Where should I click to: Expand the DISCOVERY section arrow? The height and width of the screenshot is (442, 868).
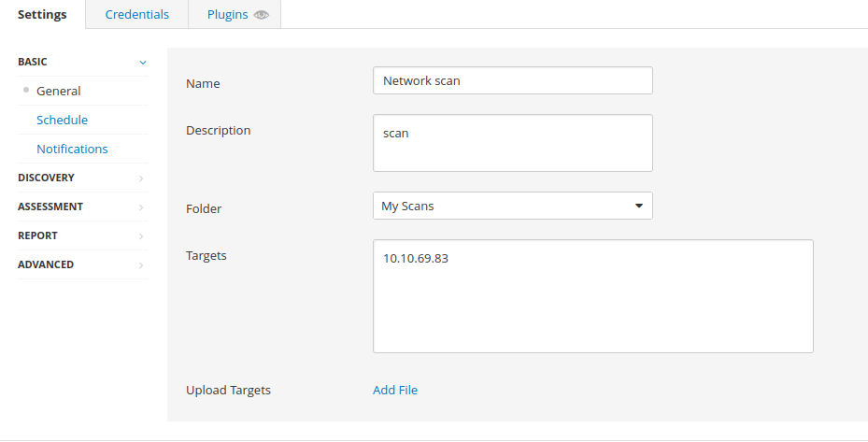click(x=141, y=178)
